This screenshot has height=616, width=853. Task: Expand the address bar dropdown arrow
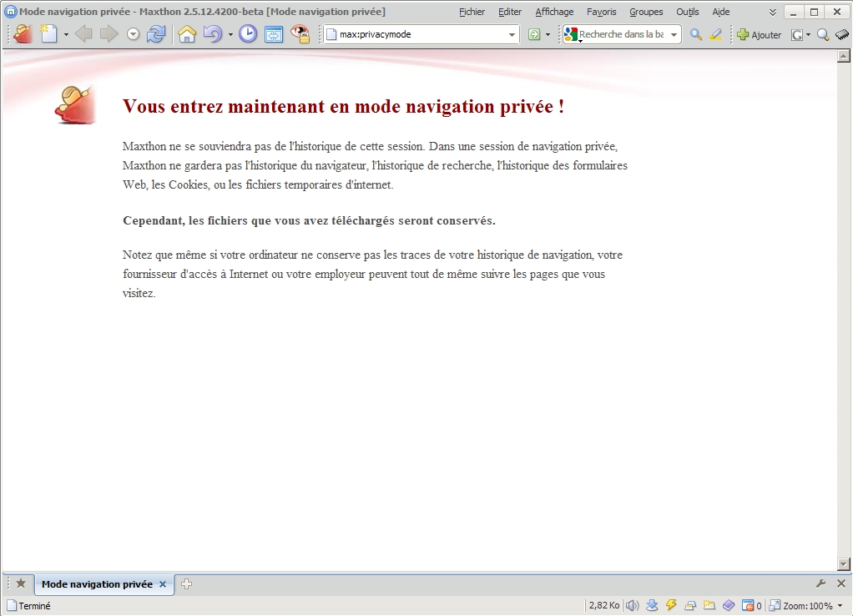[x=512, y=35]
